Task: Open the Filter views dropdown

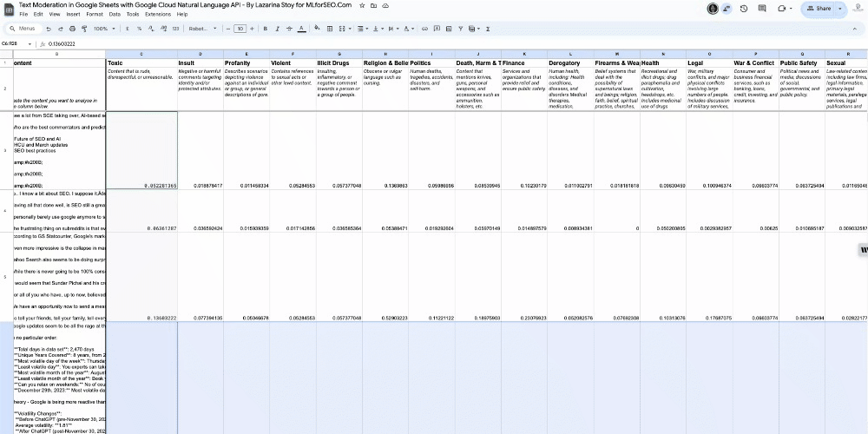Action: (x=475, y=29)
